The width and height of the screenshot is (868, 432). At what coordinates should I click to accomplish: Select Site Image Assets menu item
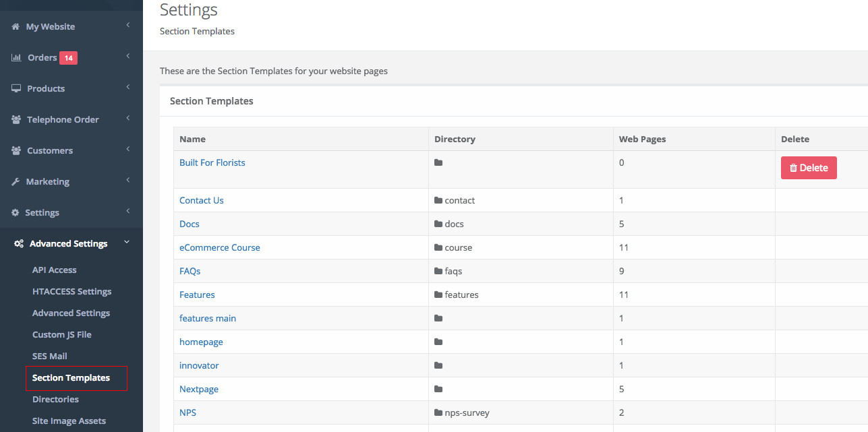(x=69, y=421)
